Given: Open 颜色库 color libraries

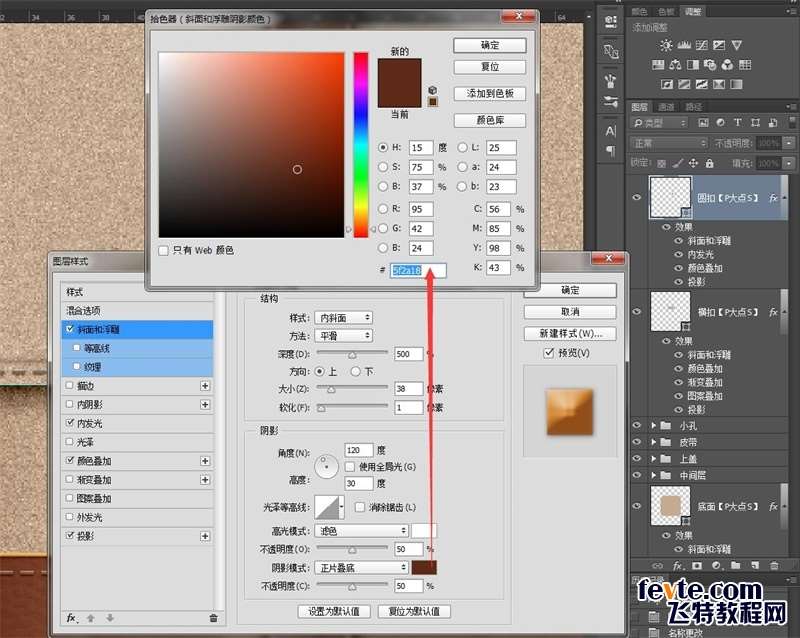Looking at the screenshot, I should pos(490,120).
